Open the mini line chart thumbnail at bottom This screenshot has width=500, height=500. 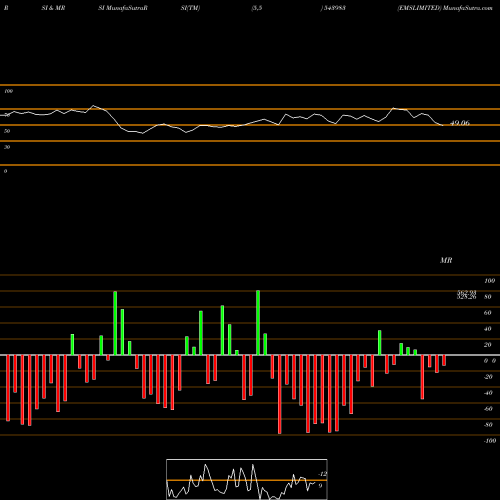tap(247, 479)
